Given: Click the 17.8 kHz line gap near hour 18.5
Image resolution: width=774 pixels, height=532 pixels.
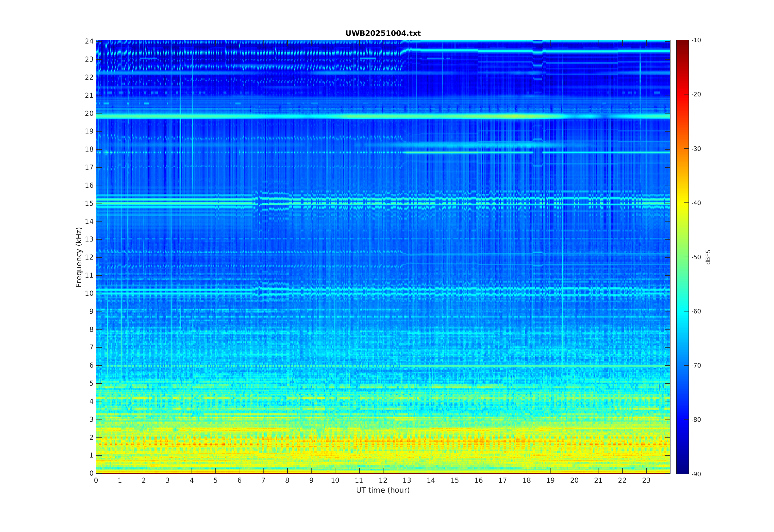Looking at the screenshot, I should coord(537,152).
